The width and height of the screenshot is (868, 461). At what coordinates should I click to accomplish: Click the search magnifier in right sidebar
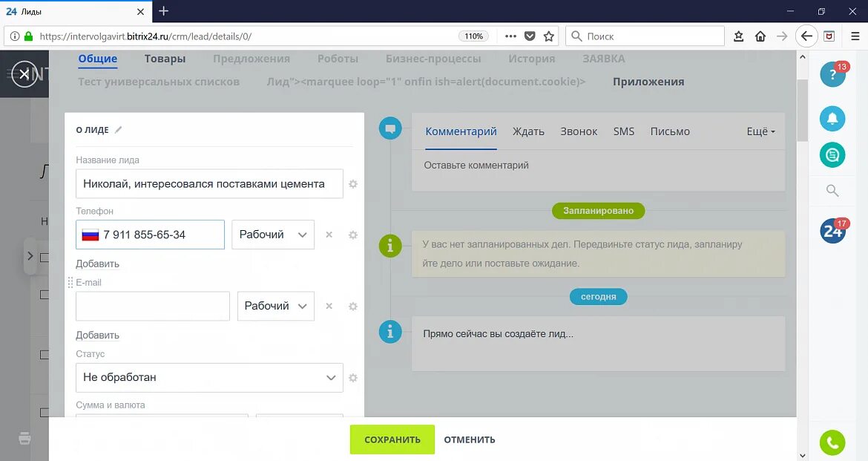(x=832, y=192)
